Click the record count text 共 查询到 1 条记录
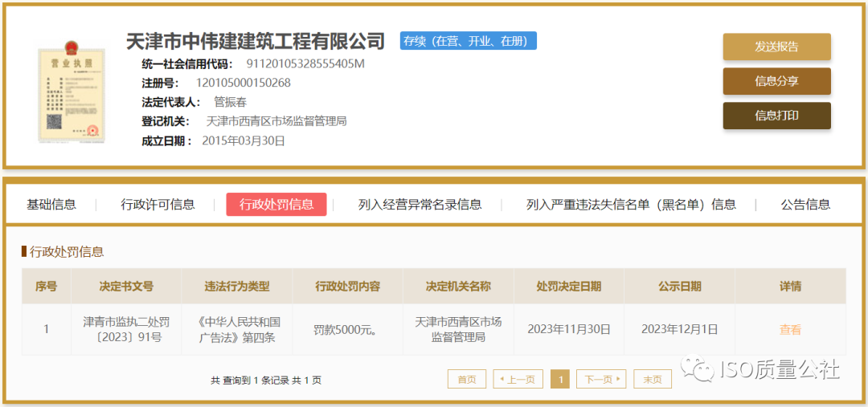This screenshot has height=407, width=868. (250, 381)
